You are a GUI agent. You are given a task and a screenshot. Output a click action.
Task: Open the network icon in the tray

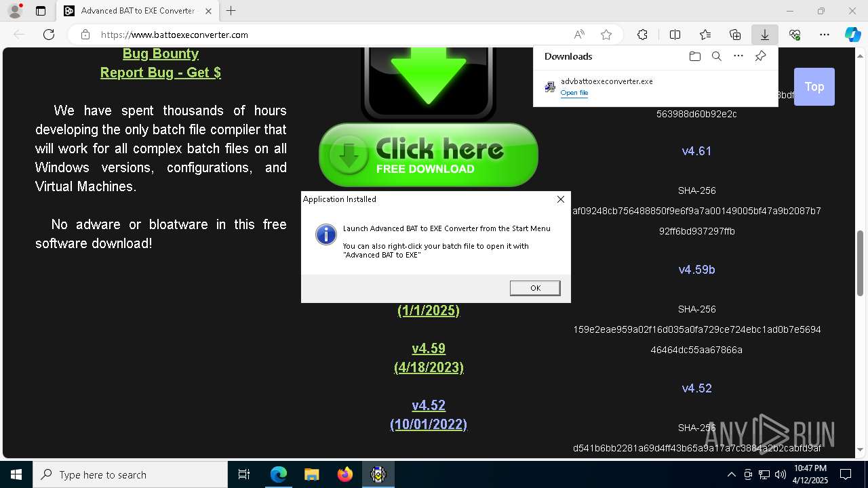coord(764,474)
